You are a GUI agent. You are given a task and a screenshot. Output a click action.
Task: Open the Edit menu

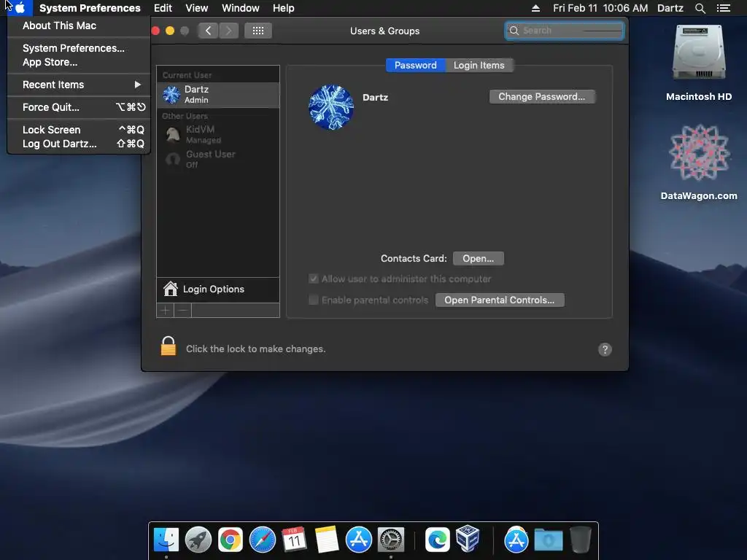tap(163, 8)
